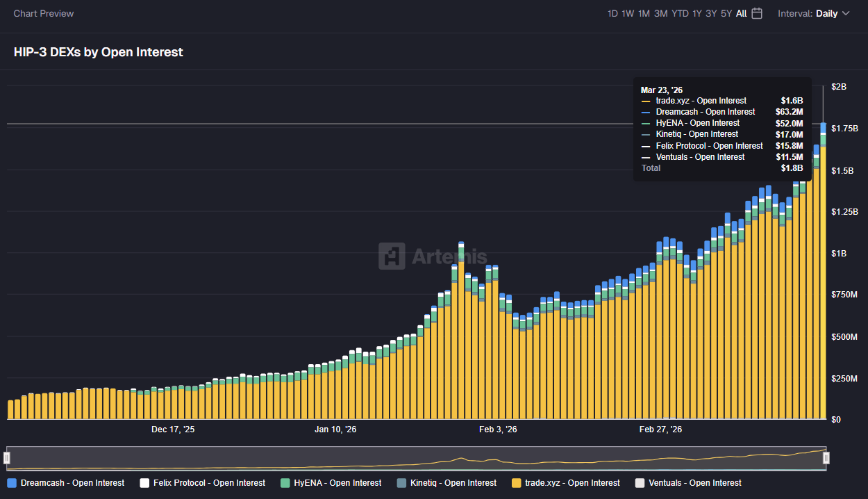Toggle the Dreamcash Open Interest series visibility

(65, 482)
